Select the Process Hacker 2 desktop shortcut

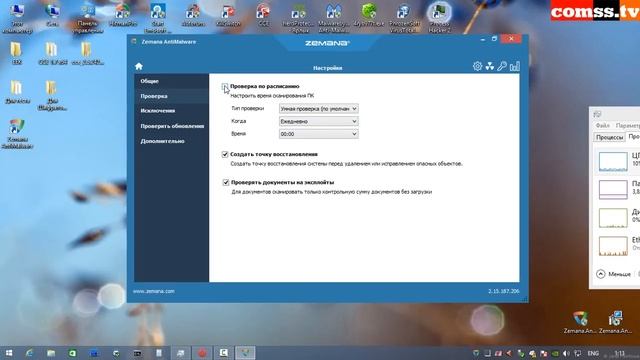coord(439,18)
